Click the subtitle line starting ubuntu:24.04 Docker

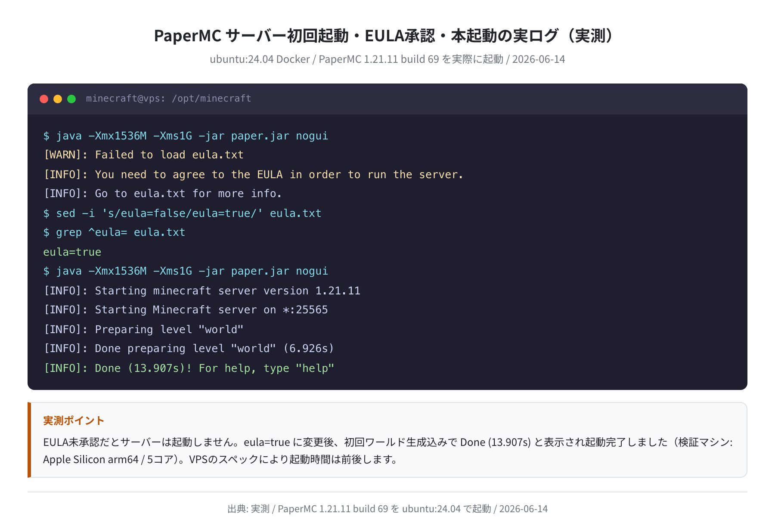pyautogui.click(x=387, y=59)
